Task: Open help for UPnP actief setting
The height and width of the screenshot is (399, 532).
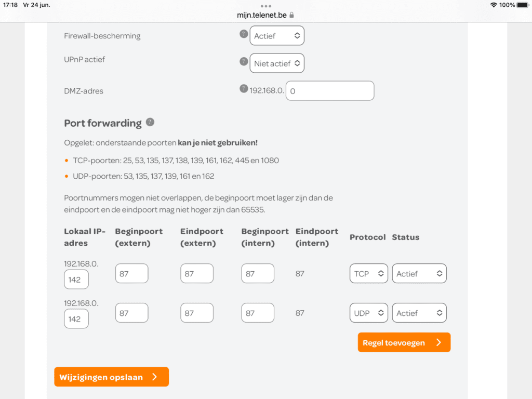Action: point(244,61)
